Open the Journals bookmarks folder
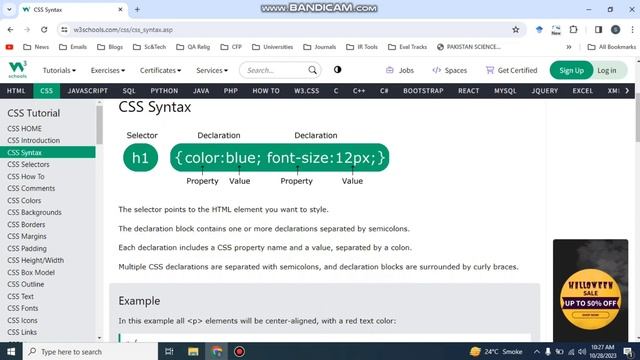This screenshot has height=360, width=640. [x=320, y=47]
